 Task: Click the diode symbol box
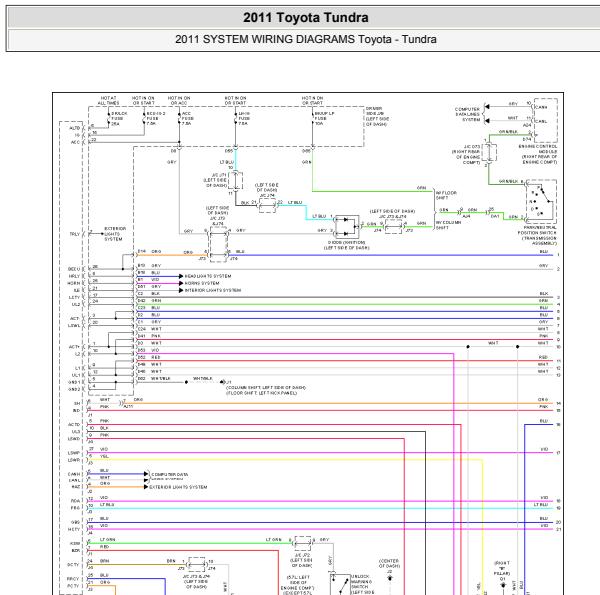[346, 227]
